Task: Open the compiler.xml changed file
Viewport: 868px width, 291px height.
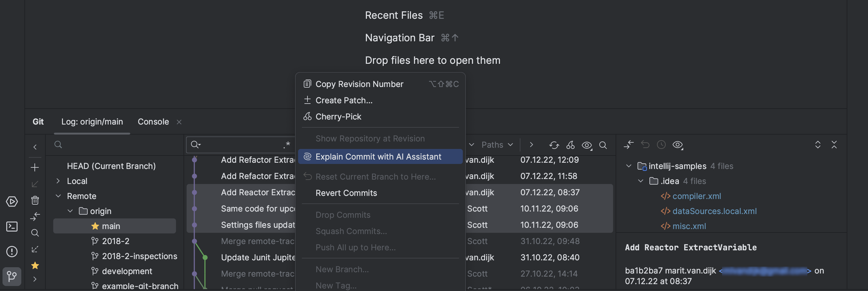Action: click(x=696, y=196)
